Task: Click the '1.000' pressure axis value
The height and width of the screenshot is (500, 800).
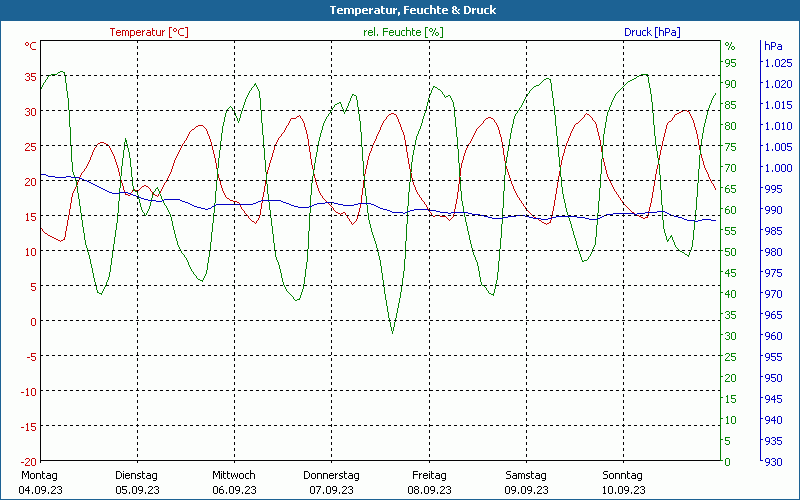Action: click(778, 168)
